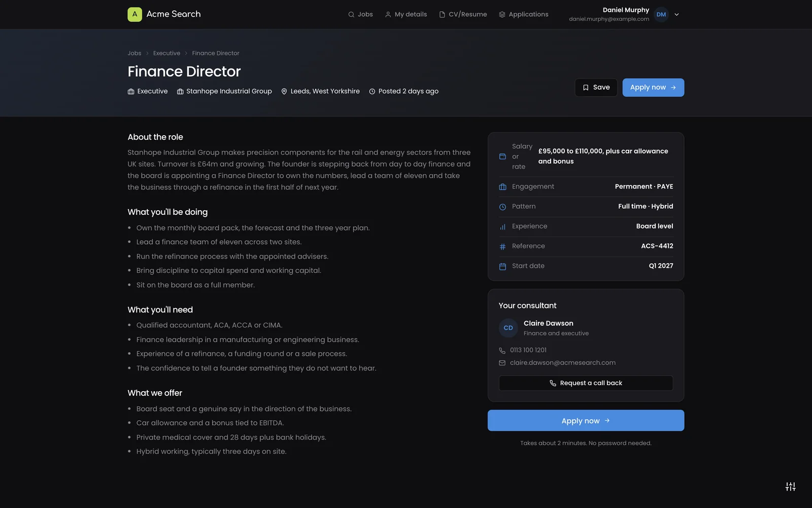Click the location pin icon by Leeds

(x=284, y=91)
